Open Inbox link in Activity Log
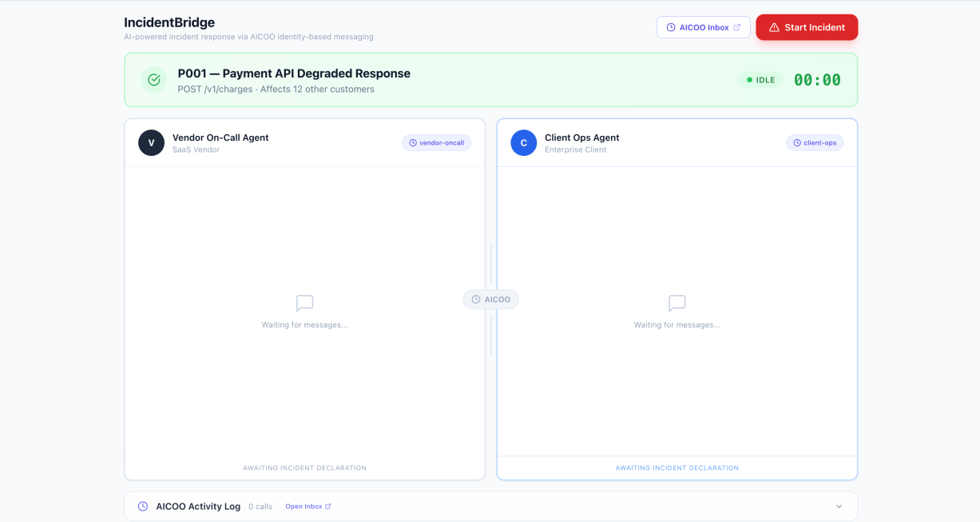This screenshot has width=980, height=522. [x=308, y=506]
